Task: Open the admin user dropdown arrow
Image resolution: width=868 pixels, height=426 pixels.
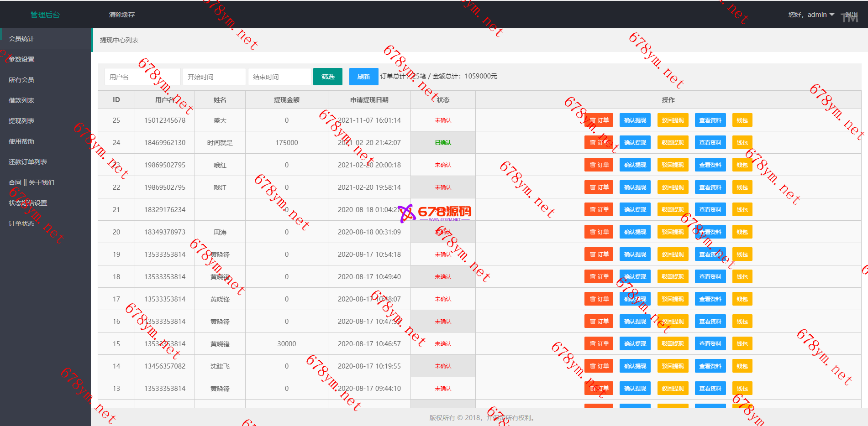Action: 831,15
